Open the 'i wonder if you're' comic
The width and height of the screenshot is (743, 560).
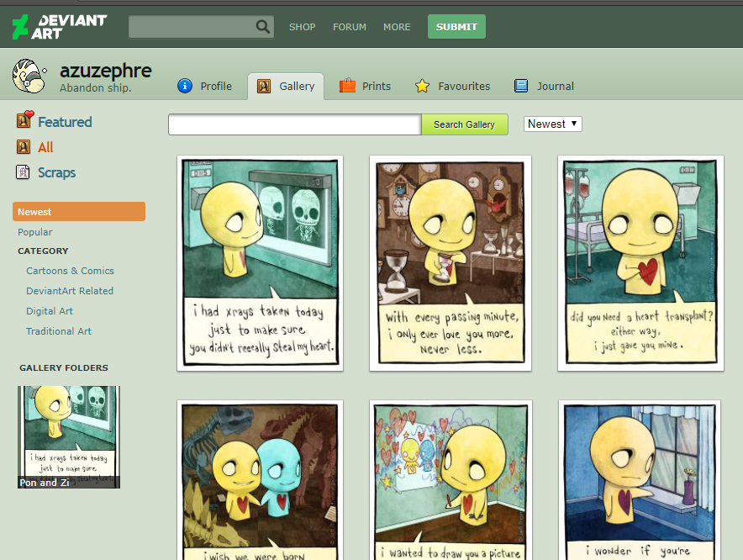pyautogui.click(x=640, y=480)
